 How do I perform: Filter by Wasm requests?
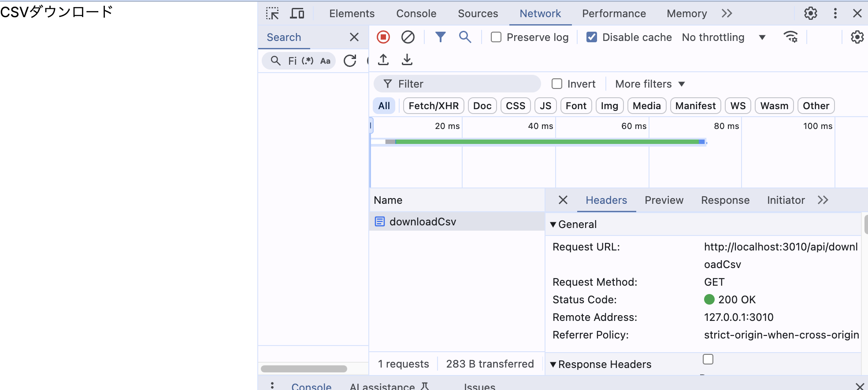point(774,106)
